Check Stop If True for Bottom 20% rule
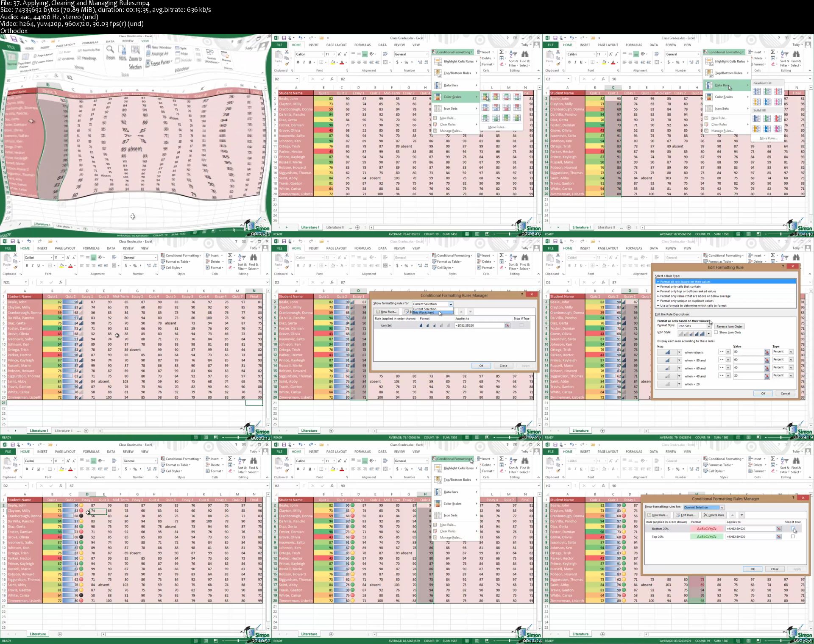Image resolution: width=814 pixels, height=644 pixels. tap(793, 529)
